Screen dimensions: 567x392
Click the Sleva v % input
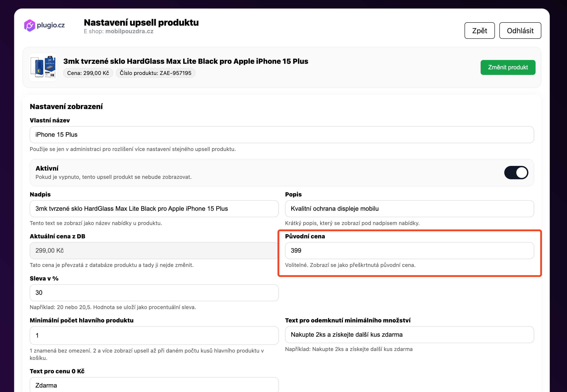tap(154, 293)
